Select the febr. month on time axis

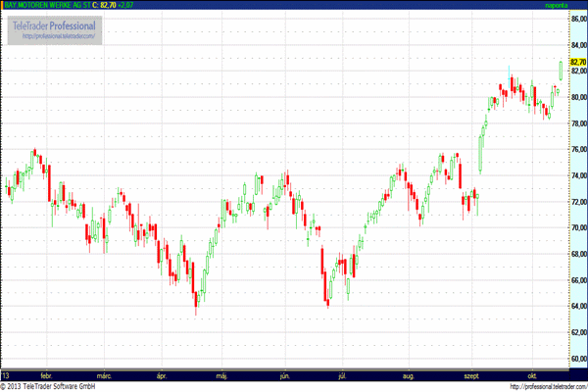(x=46, y=375)
